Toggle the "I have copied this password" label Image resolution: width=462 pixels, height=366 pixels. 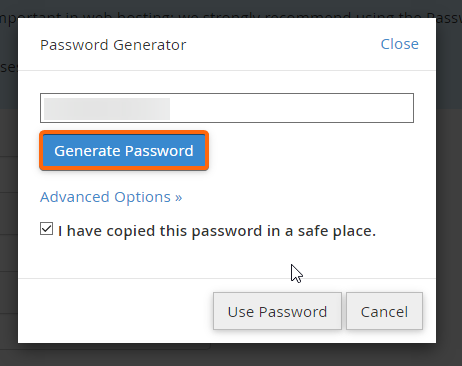(217, 231)
